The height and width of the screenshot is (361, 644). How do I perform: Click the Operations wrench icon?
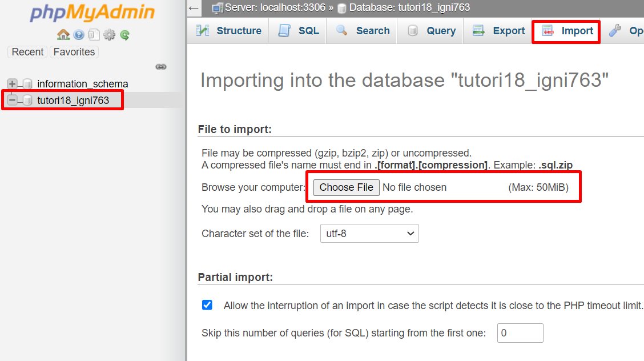[x=615, y=30]
